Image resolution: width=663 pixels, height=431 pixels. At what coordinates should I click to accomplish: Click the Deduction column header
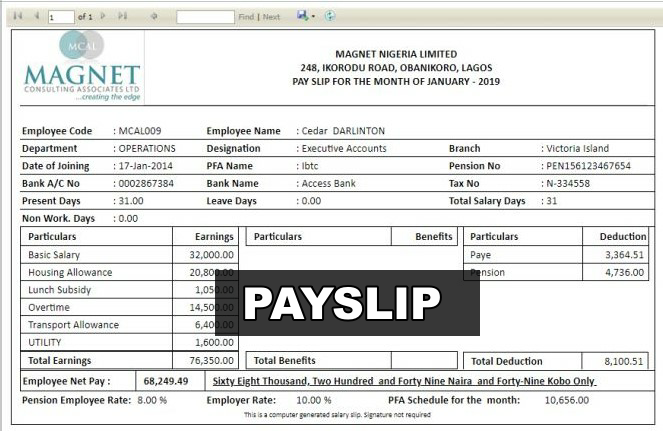point(623,237)
